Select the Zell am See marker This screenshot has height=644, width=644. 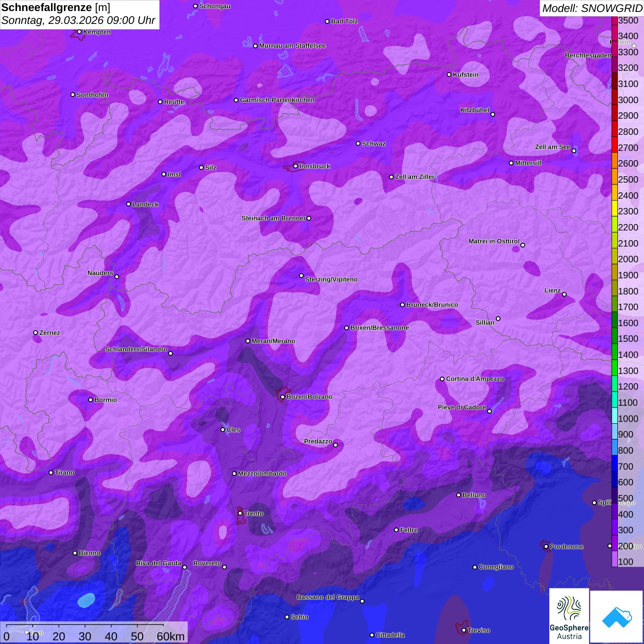[574, 151]
